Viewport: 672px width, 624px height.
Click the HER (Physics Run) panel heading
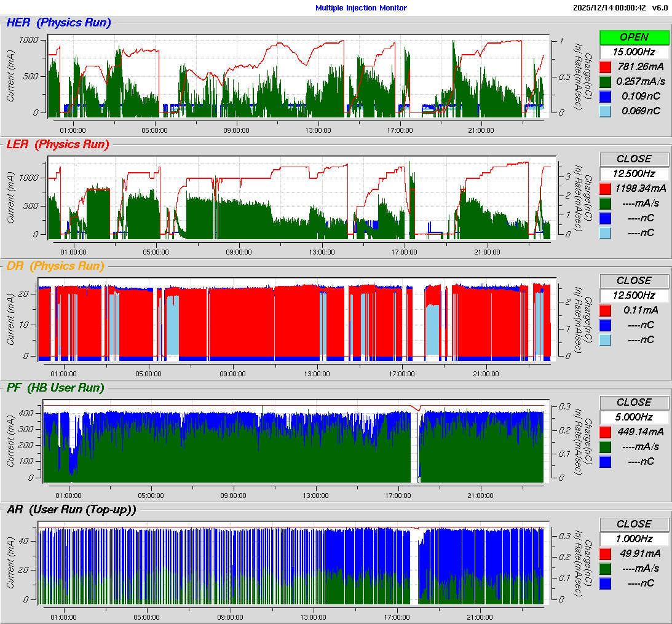point(58,23)
